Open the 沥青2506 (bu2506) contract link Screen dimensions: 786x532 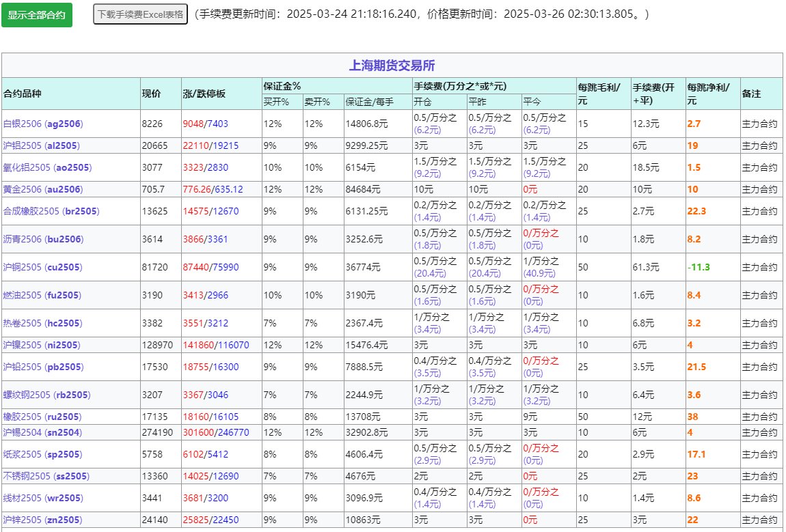tap(43, 240)
